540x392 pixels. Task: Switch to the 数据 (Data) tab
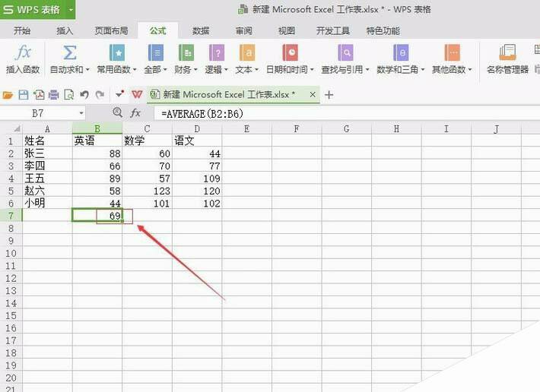(x=201, y=31)
